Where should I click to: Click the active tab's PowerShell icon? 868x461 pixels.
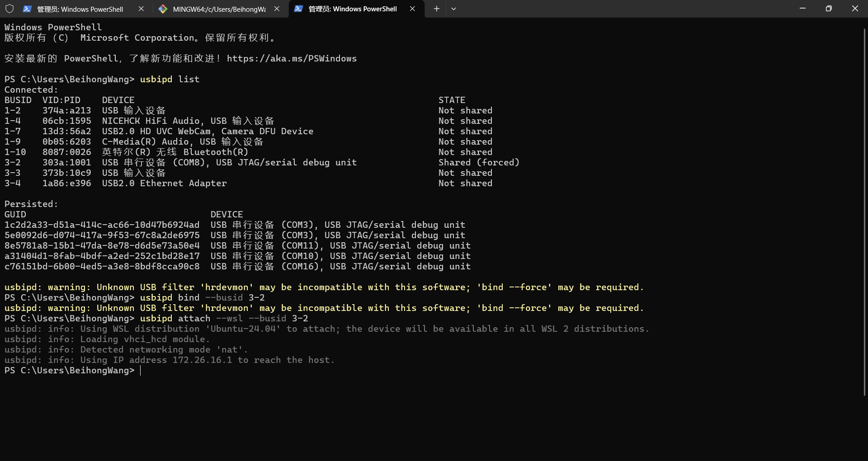[x=298, y=9]
